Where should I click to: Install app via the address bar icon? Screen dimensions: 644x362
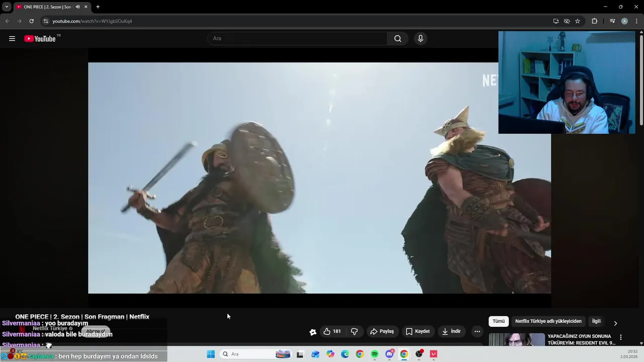(556, 21)
